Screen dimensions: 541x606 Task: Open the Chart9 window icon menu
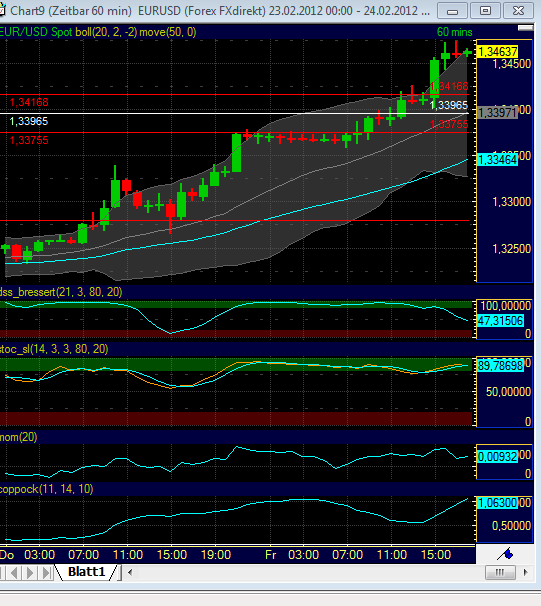(x=2, y=10)
